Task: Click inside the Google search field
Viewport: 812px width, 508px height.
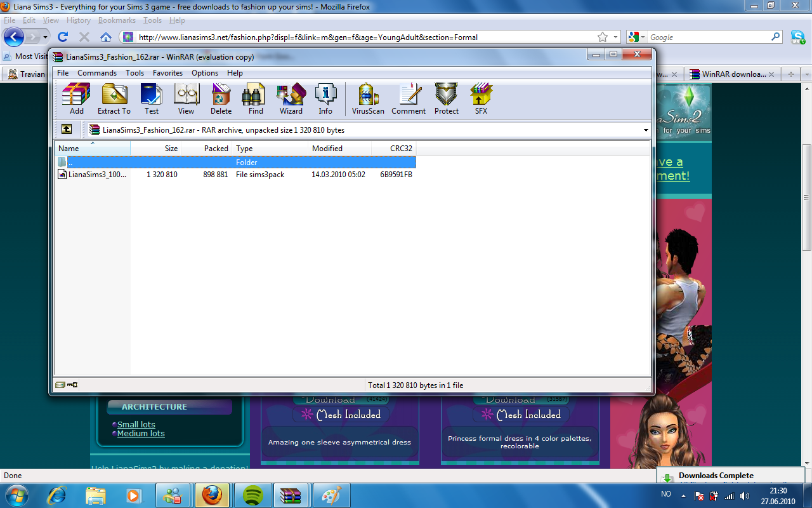Action: tap(709, 37)
